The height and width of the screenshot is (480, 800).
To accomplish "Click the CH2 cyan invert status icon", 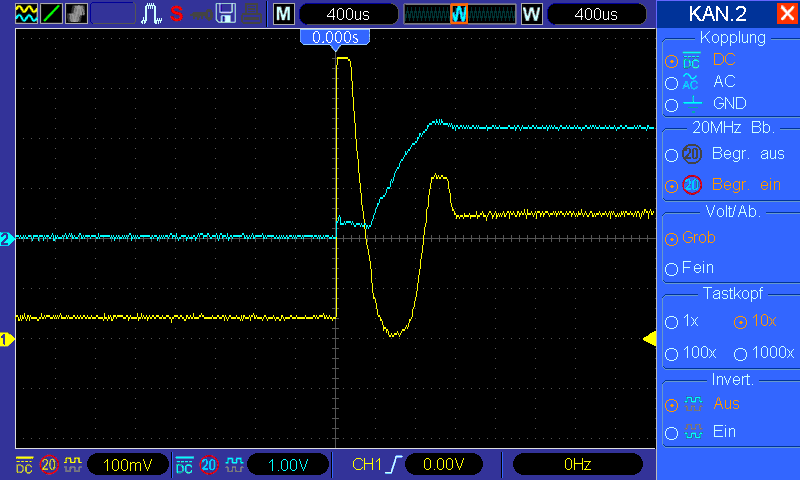I will [x=234, y=465].
